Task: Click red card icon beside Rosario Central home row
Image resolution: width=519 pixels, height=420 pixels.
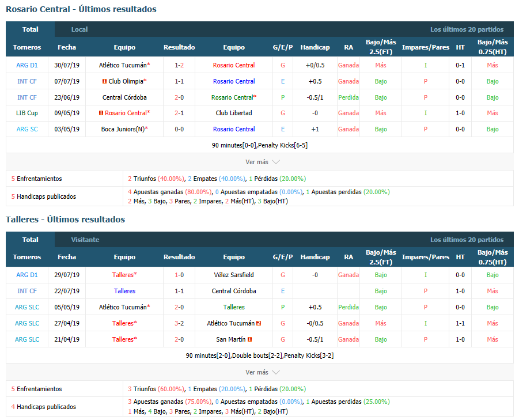Action: tap(101, 113)
